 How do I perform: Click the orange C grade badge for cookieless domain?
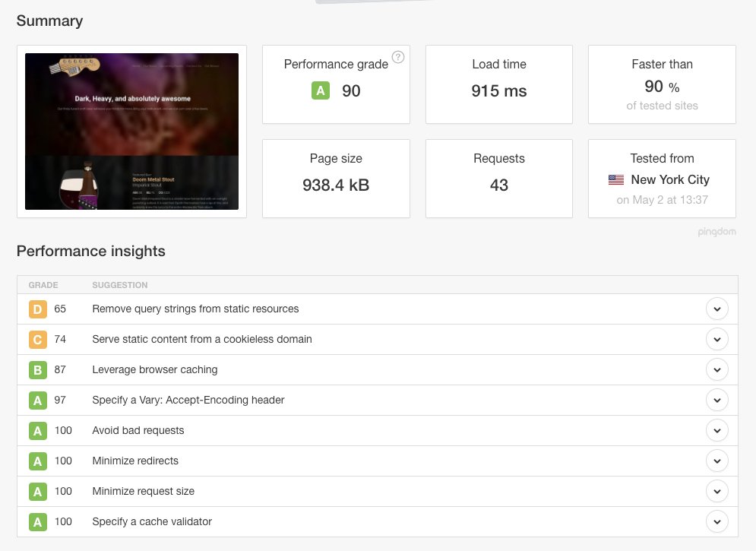pos(38,340)
